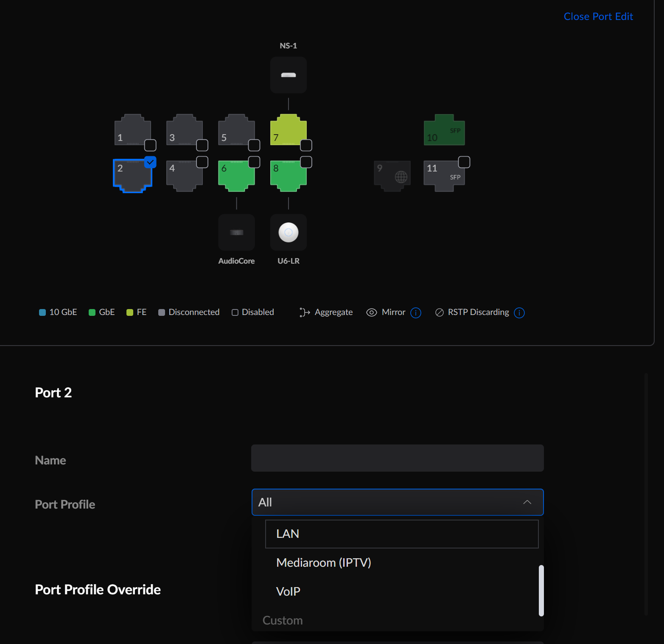Check port 3 checkbox
Screen dimensions: 664x644
click(202, 145)
